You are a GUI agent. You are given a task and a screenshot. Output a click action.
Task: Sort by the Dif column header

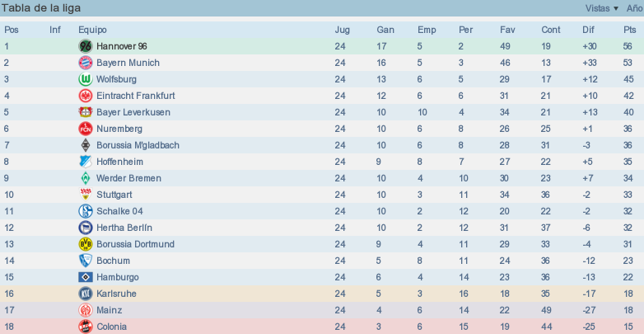(588, 30)
